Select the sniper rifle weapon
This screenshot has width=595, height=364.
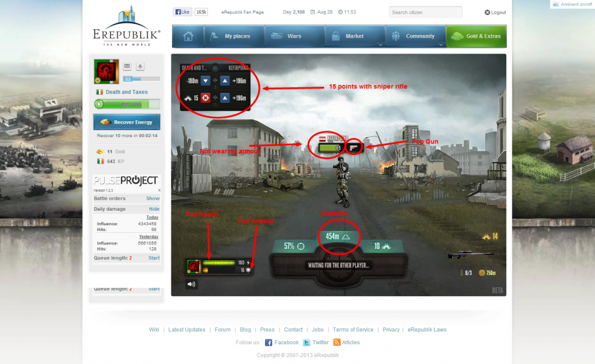click(x=470, y=254)
